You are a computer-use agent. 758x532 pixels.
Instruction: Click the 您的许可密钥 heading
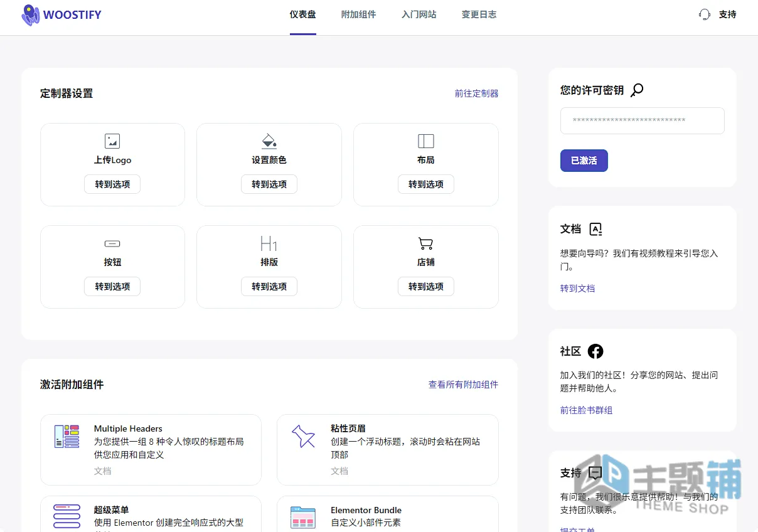coord(592,90)
